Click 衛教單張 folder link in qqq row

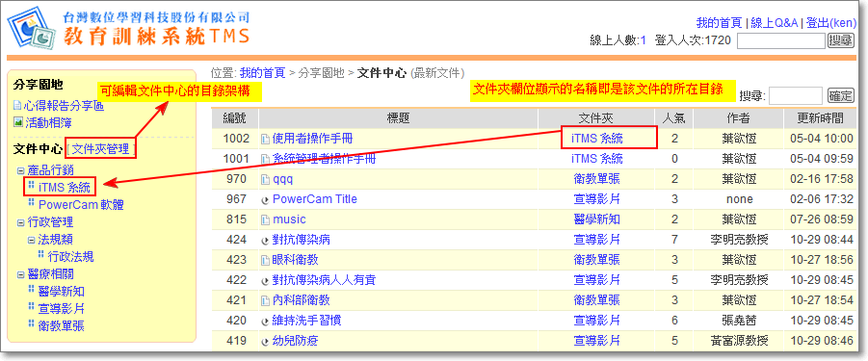(596, 180)
